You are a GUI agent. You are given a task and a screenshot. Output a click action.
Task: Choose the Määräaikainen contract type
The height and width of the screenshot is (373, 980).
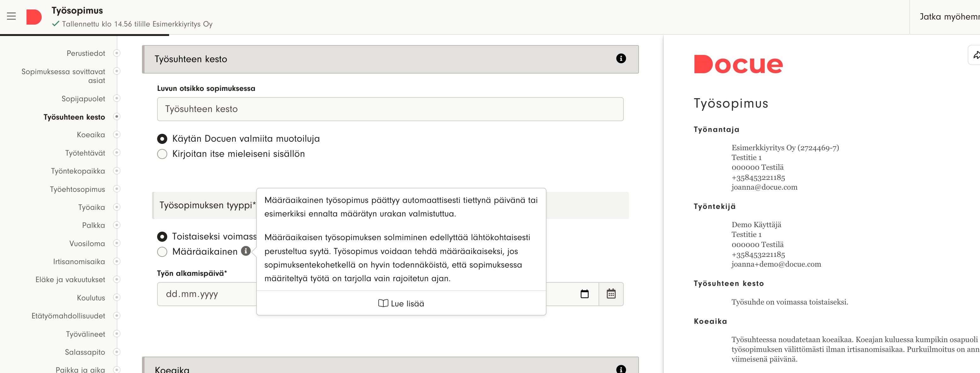[x=162, y=252]
